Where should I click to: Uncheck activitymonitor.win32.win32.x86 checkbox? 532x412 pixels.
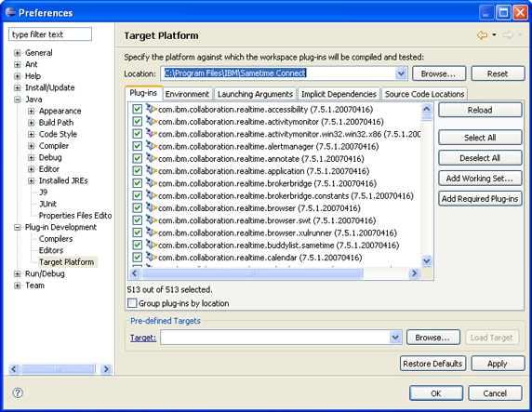coord(137,134)
